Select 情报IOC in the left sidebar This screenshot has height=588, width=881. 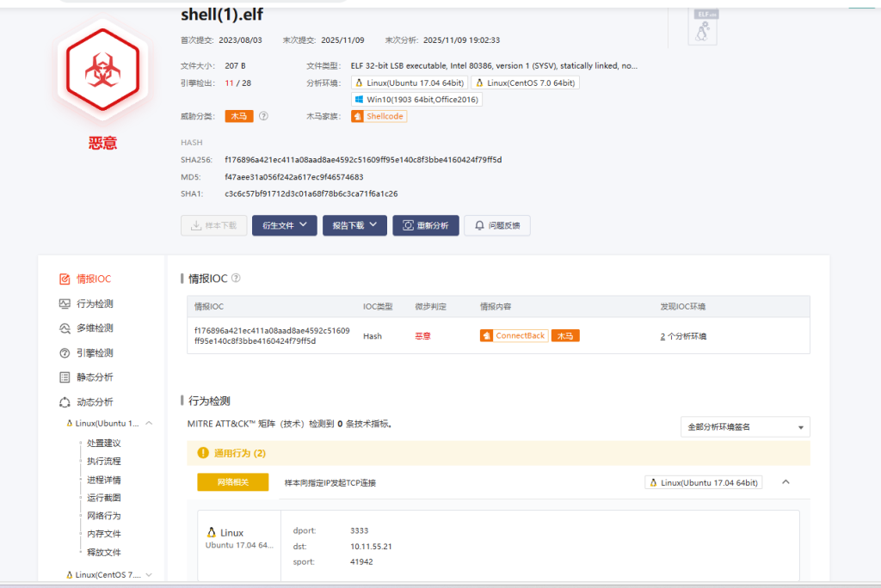[93, 279]
